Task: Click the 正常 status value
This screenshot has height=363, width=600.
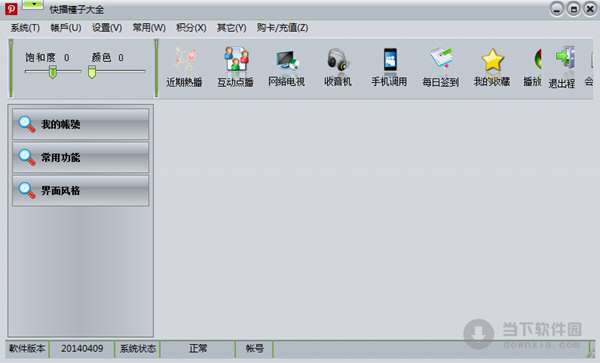Action: pyautogui.click(x=198, y=348)
